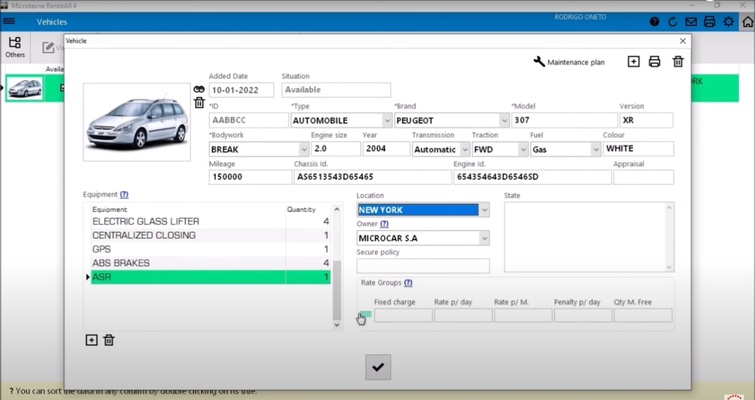Go to home icon in header
Image resolution: width=755 pixels, height=400 pixels.
747,22
